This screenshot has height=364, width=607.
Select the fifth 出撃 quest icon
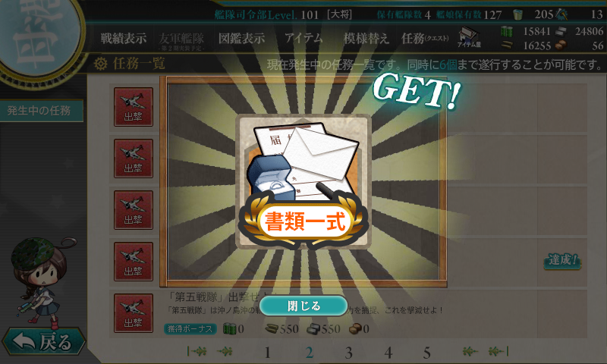click(x=134, y=313)
